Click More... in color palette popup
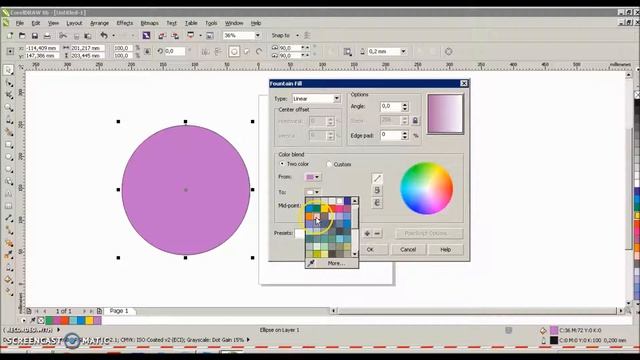Image resolution: width=640 pixels, height=360 pixels. 337,263
